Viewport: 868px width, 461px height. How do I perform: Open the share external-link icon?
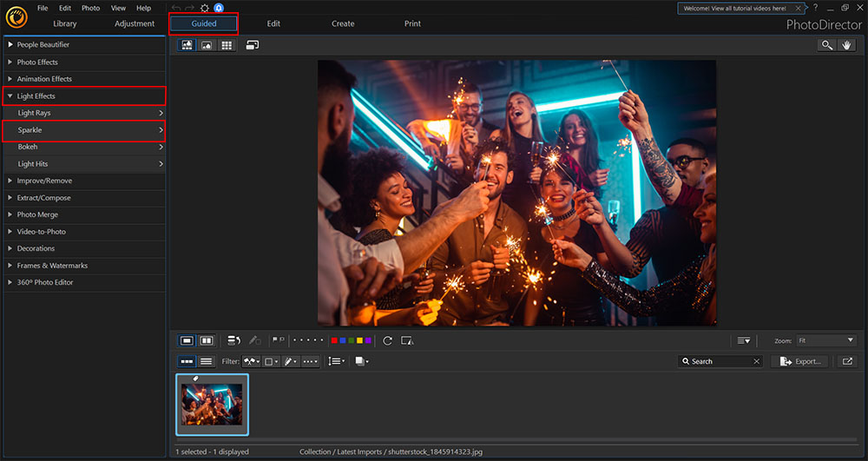pyautogui.click(x=847, y=361)
